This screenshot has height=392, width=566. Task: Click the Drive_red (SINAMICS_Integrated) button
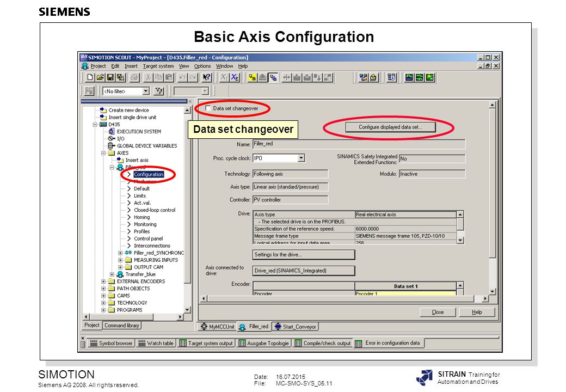coord(304,271)
